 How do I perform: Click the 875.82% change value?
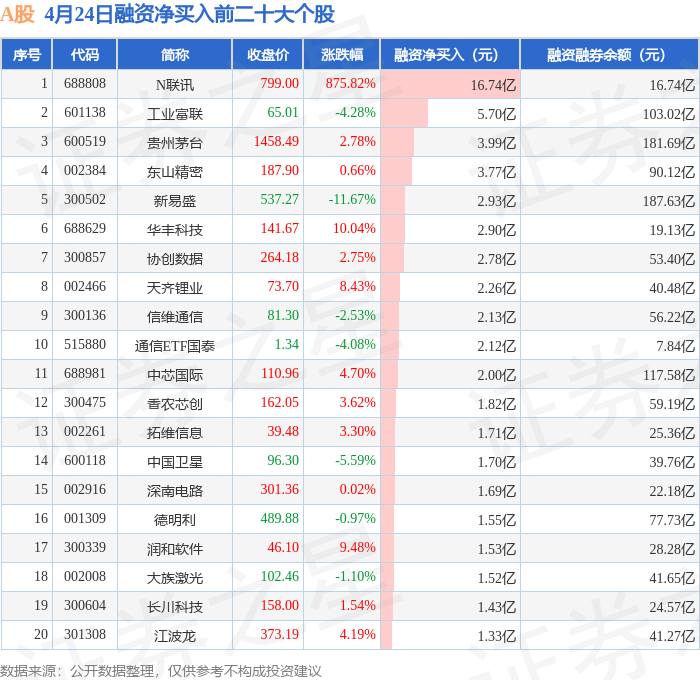(350, 83)
